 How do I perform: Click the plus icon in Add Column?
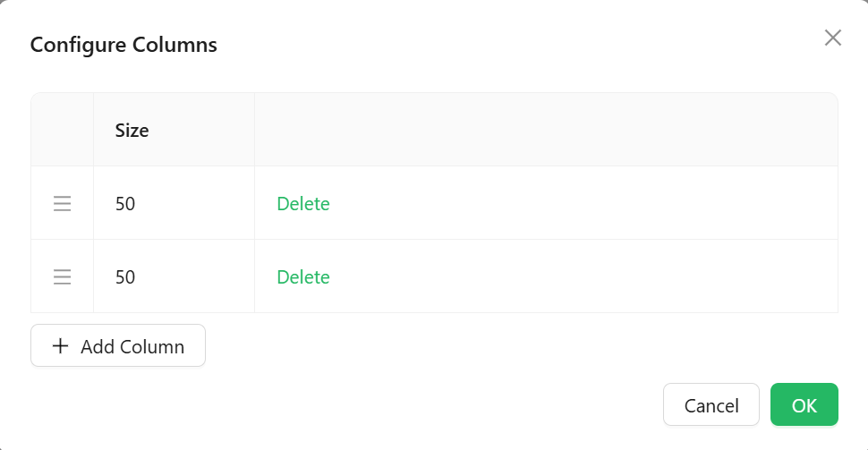[60, 346]
